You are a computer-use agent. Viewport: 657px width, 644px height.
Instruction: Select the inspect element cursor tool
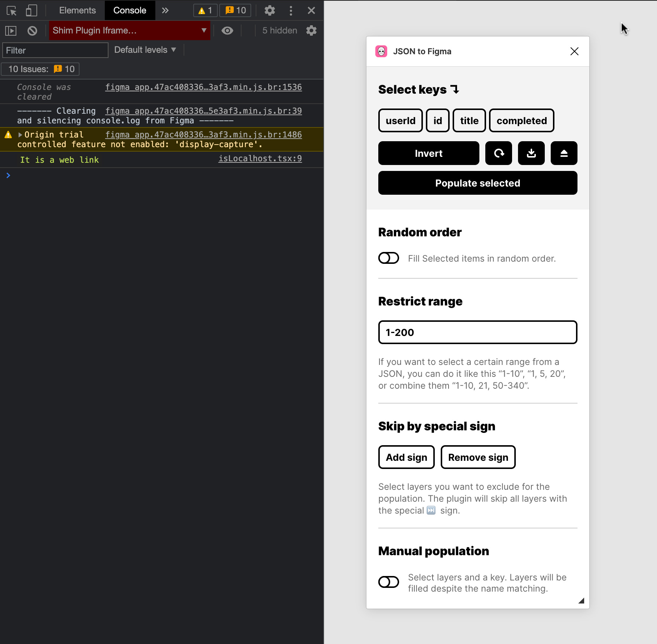(x=11, y=10)
